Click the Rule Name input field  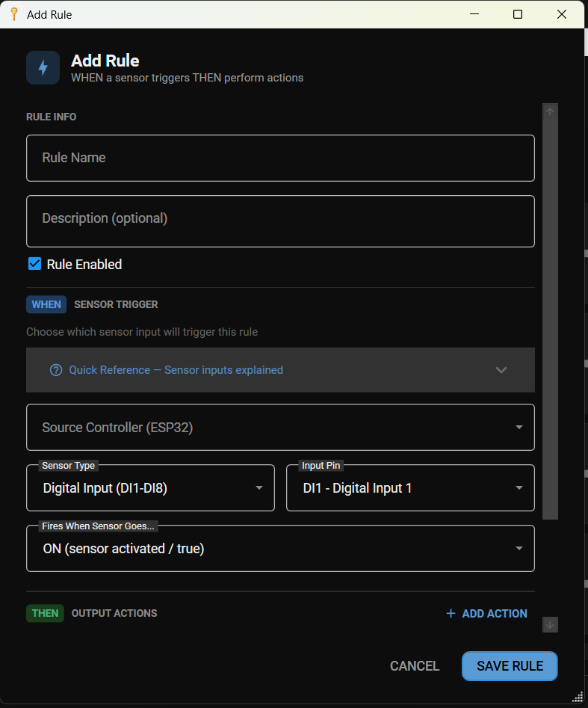[x=280, y=158]
